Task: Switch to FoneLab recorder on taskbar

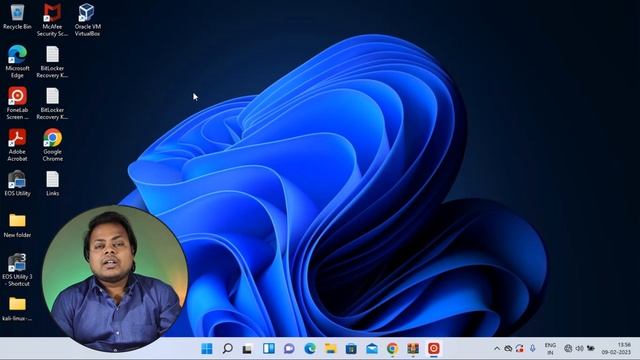Action: [433, 349]
